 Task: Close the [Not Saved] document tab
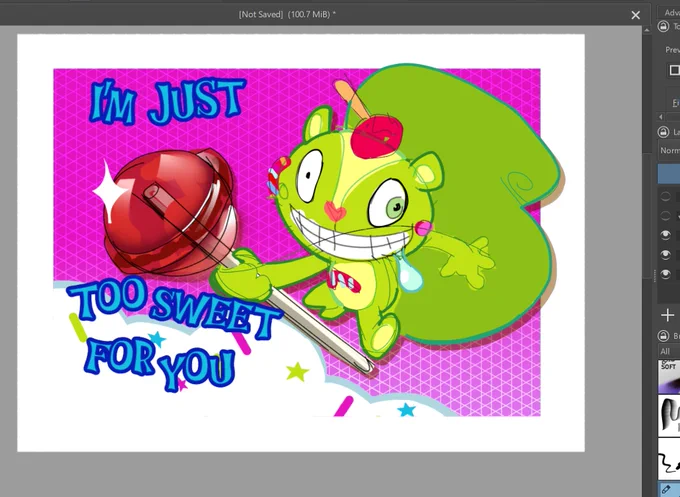click(x=635, y=15)
